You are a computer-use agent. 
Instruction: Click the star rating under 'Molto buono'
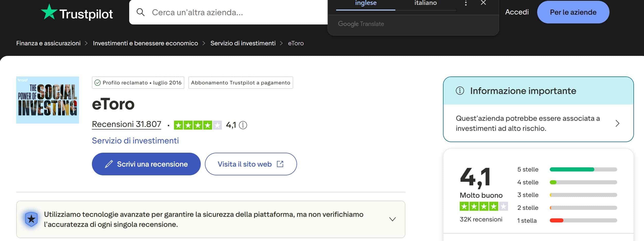484,206
